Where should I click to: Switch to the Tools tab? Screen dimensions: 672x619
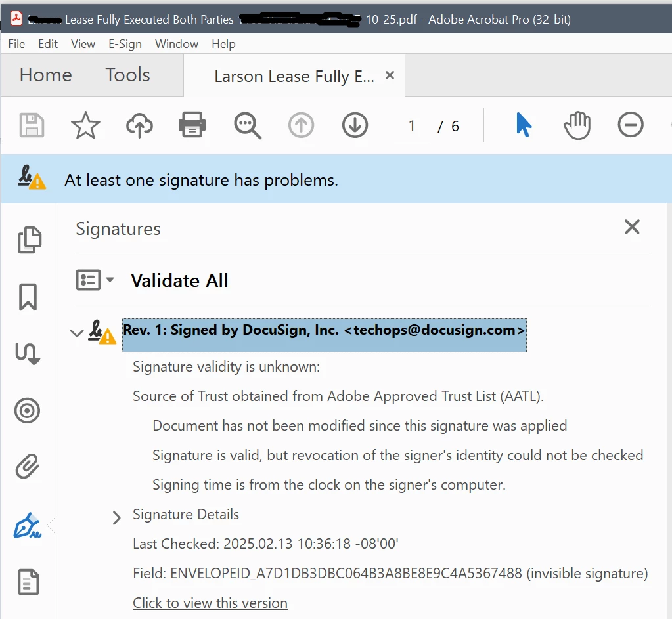click(x=127, y=75)
